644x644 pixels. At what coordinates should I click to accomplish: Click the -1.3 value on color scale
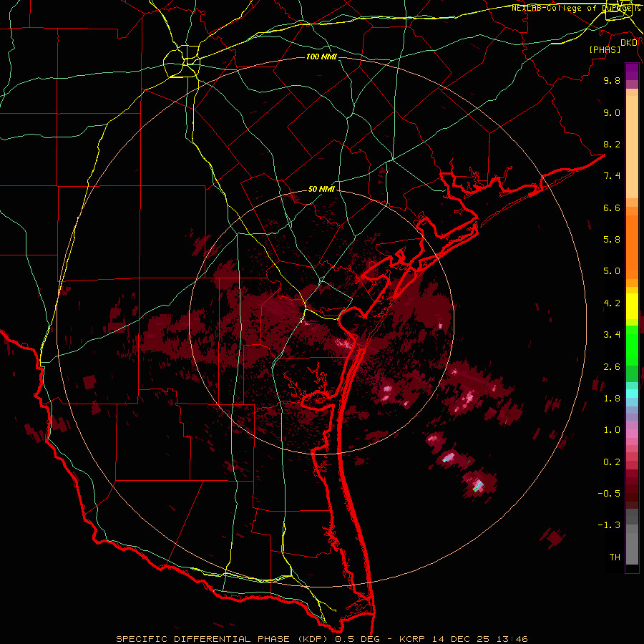[609, 525]
